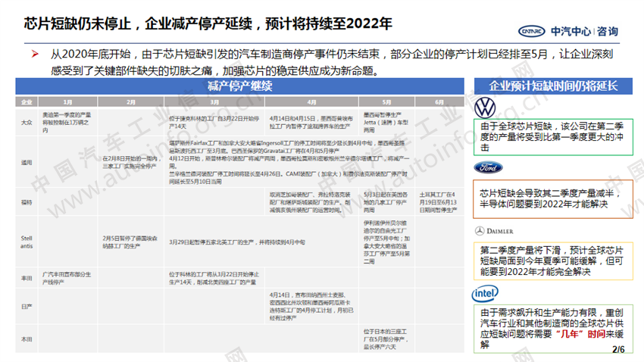Select the 日产 row label

pyautogui.click(x=27, y=307)
